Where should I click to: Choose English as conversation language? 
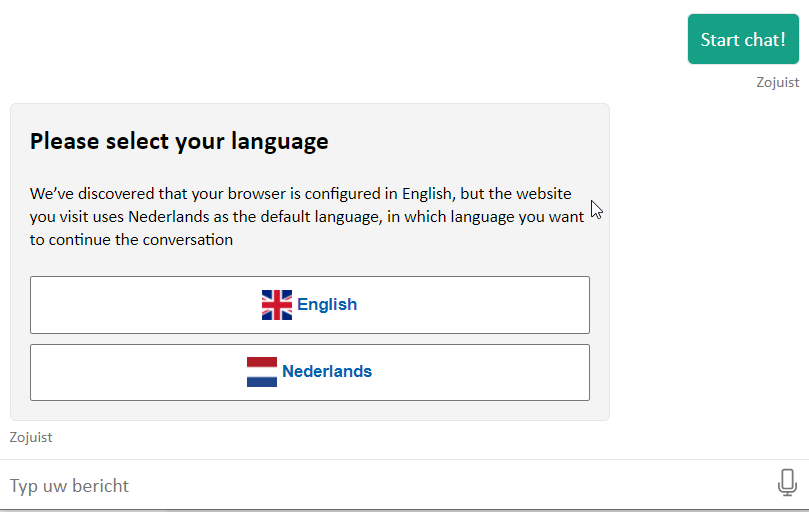click(x=310, y=305)
